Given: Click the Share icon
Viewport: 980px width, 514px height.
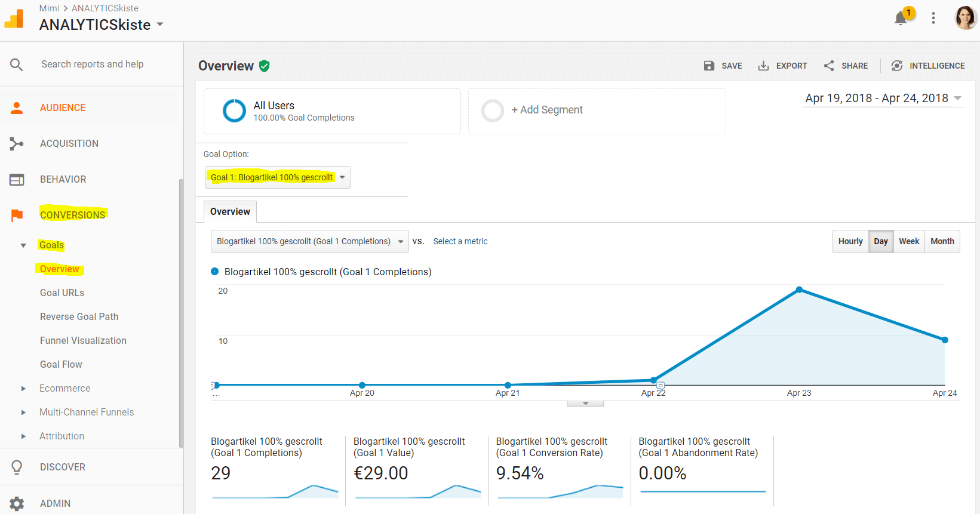Looking at the screenshot, I should (829, 66).
